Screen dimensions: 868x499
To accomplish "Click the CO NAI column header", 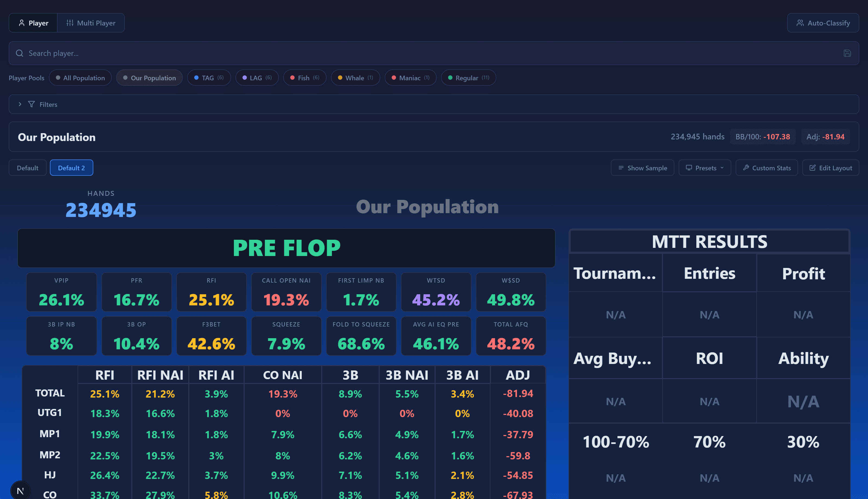I will click(283, 375).
